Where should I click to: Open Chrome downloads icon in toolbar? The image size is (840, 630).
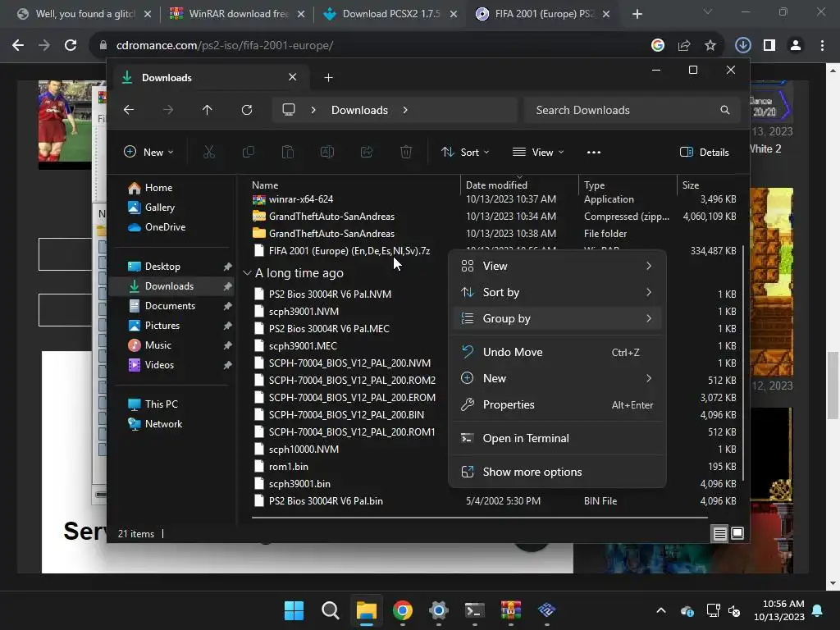tap(742, 46)
